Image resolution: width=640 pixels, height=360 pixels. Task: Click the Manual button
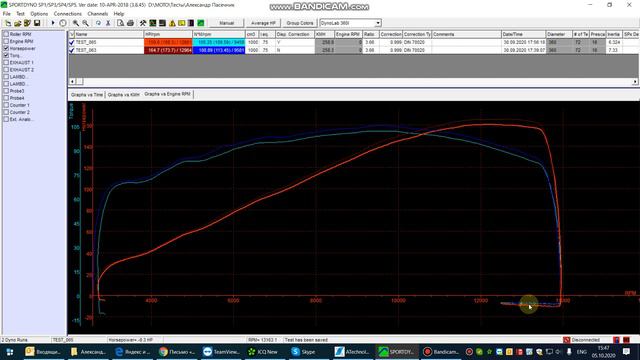(227, 23)
